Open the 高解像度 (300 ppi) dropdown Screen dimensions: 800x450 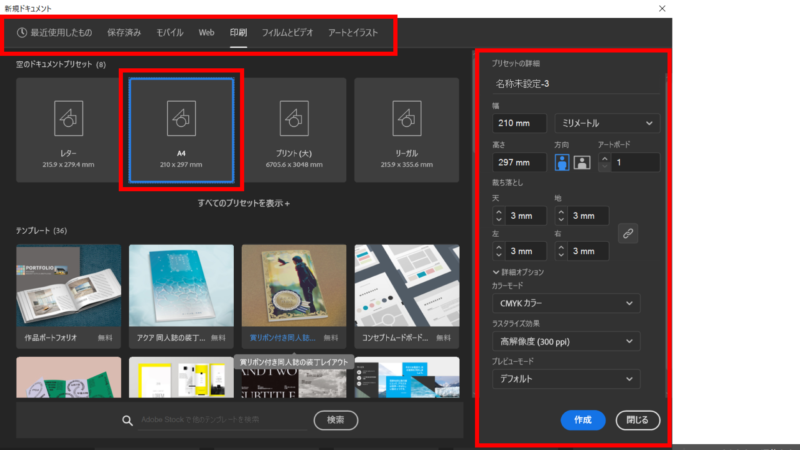(566, 341)
